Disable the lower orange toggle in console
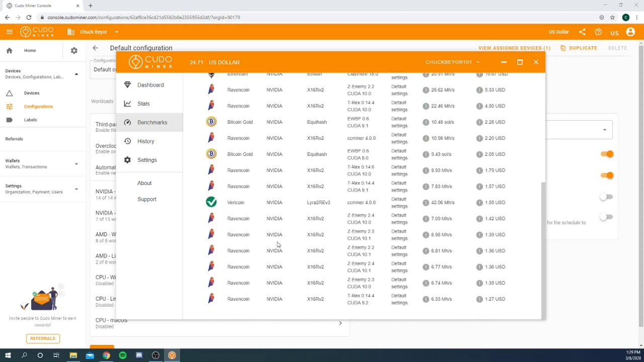The width and height of the screenshot is (644, 362). coord(607,175)
